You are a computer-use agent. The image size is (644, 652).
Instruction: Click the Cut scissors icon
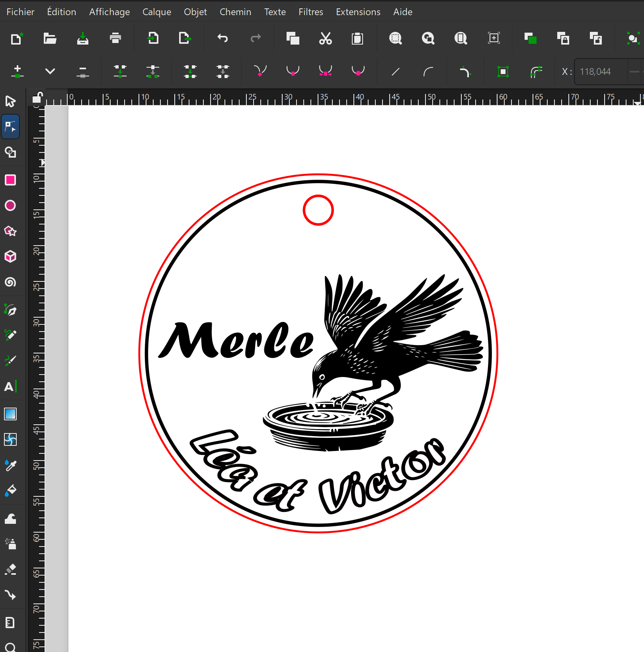pyautogui.click(x=326, y=39)
